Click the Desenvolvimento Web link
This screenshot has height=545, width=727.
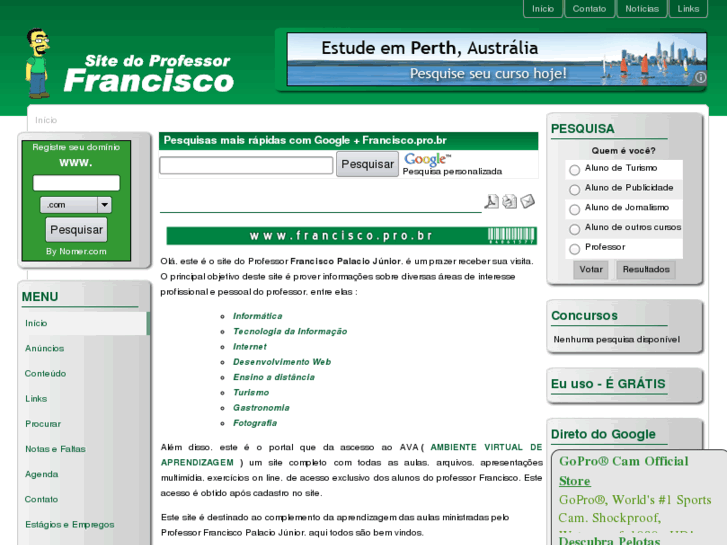coord(282,362)
